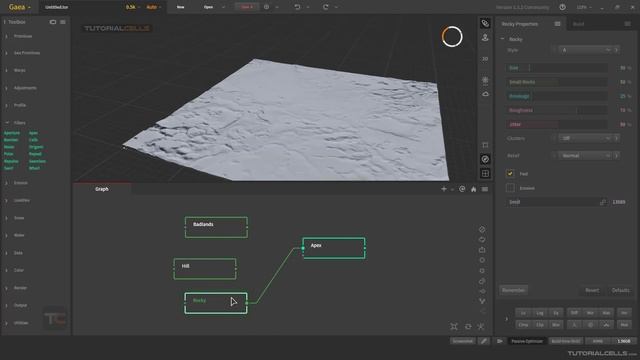The width and height of the screenshot is (640, 360).
Task: Click the dice icon beside Seed field
Action: point(603,202)
